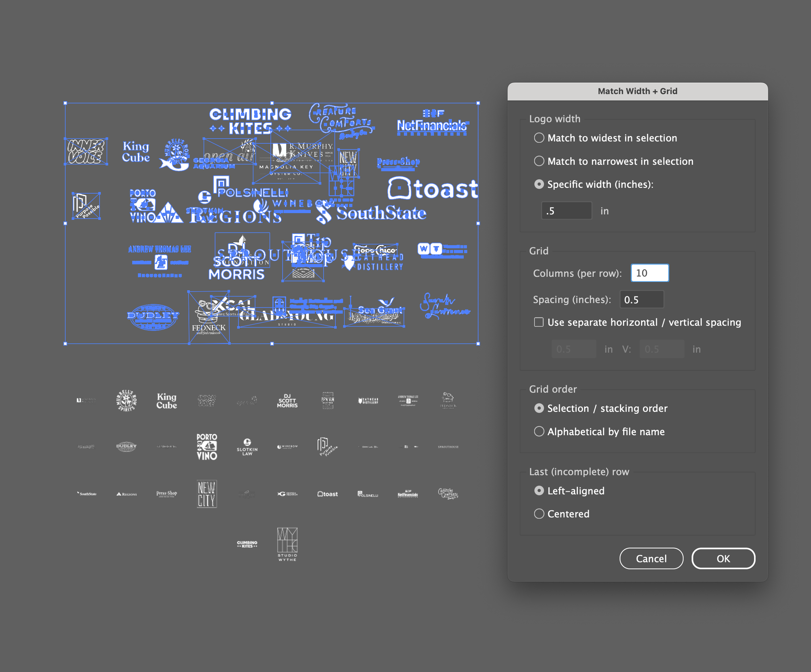Select Cathead Distillery logo in small grid
Viewport: 811px width, 672px height.
[x=368, y=401]
